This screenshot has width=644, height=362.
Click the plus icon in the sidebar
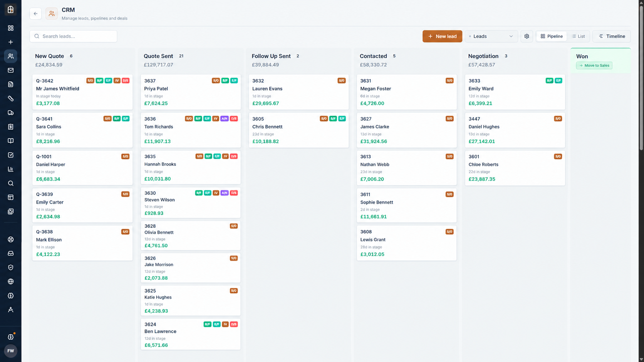pos(11,42)
